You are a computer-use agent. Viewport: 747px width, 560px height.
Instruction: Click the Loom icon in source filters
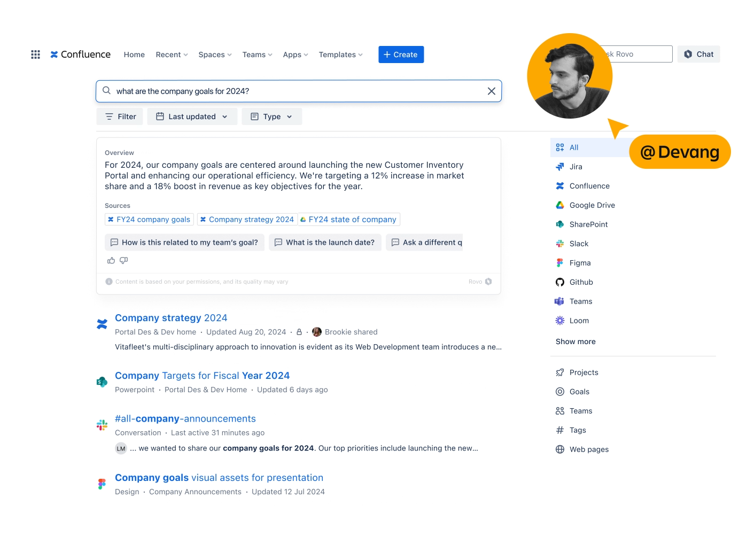point(560,321)
